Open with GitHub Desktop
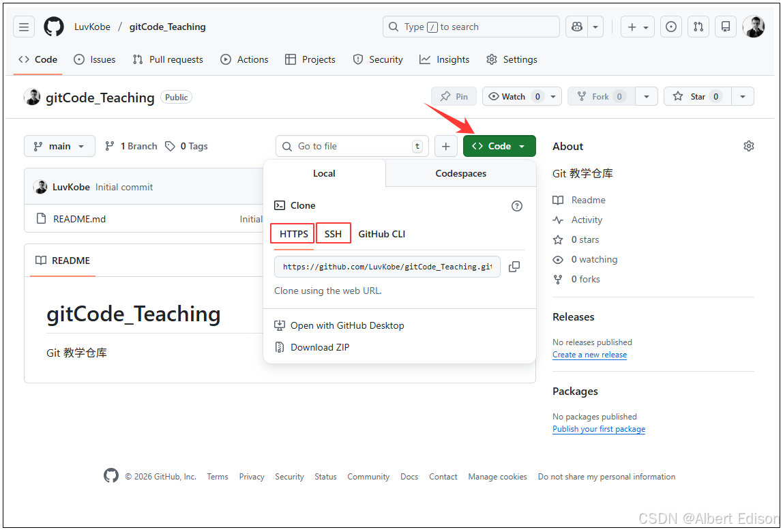783x532 pixels. 340,325
